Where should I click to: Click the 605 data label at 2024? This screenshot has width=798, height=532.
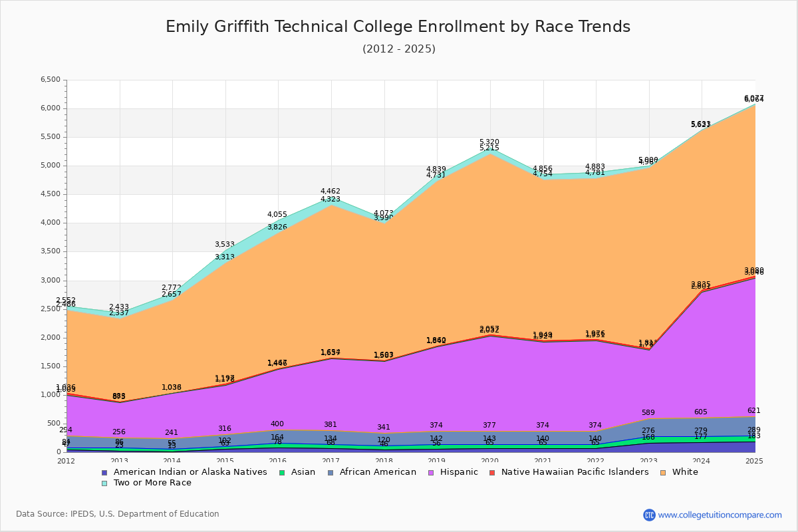(701, 412)
